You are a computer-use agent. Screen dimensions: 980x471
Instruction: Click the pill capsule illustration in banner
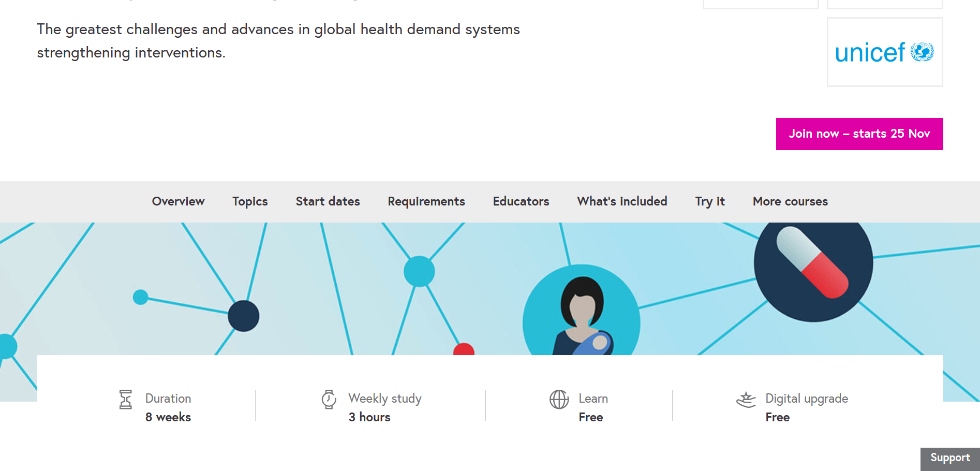(813, 263)
